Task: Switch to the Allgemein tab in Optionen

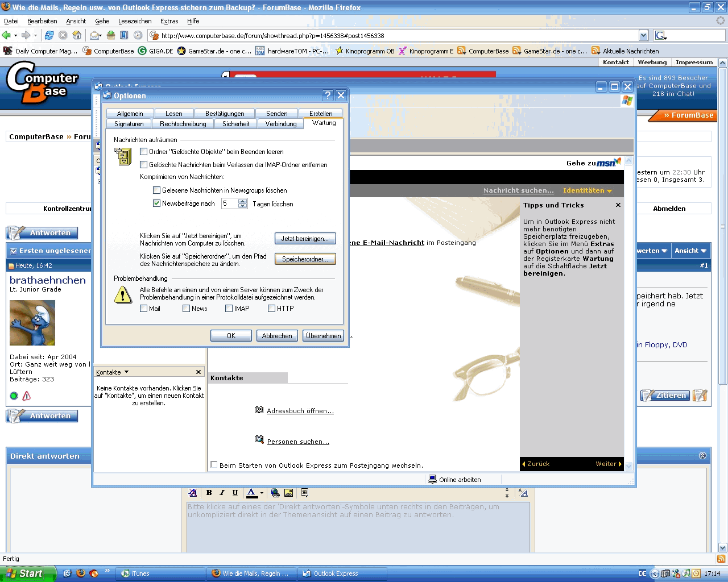Action: click(x=130, y=114)
